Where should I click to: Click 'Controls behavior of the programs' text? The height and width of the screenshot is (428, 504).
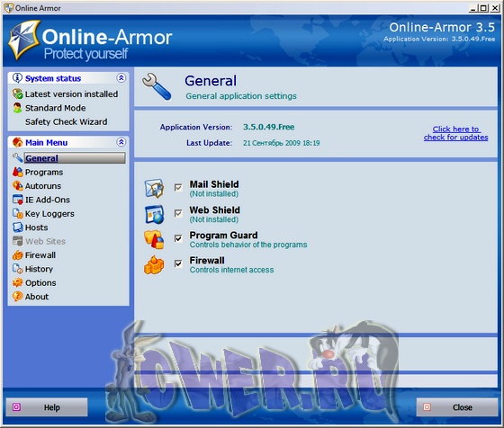point(248,245)
